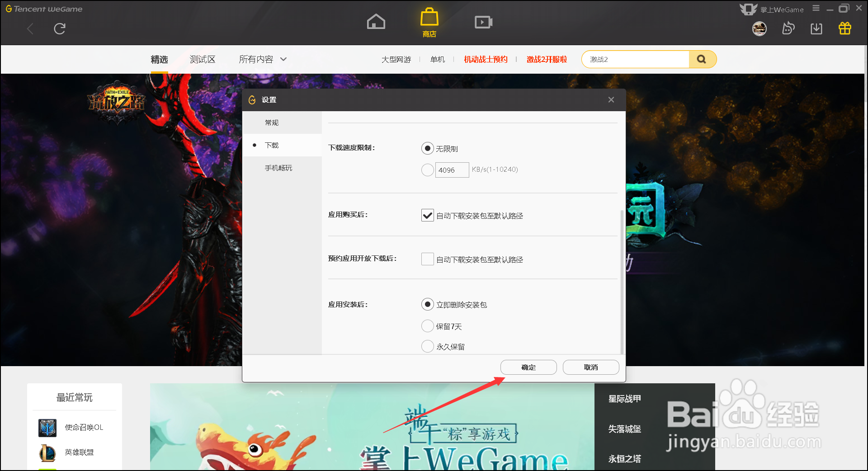Go to the WeGame home page icon
This screenshot has width=868, height=471.
[376, 21]
